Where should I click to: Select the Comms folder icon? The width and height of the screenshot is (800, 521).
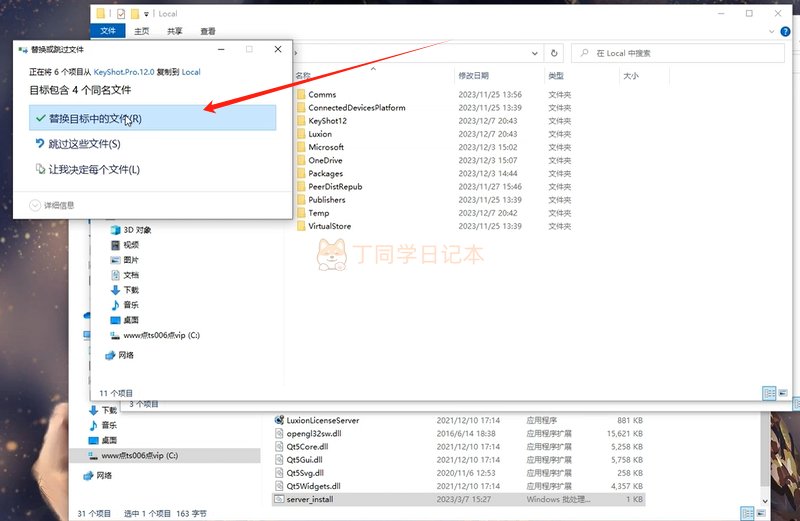[301, 94]
